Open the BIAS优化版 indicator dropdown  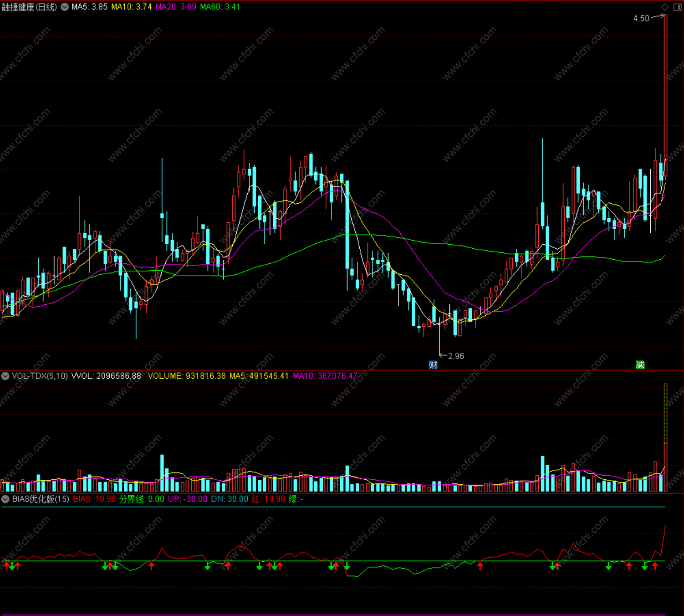tap(5, 499)
